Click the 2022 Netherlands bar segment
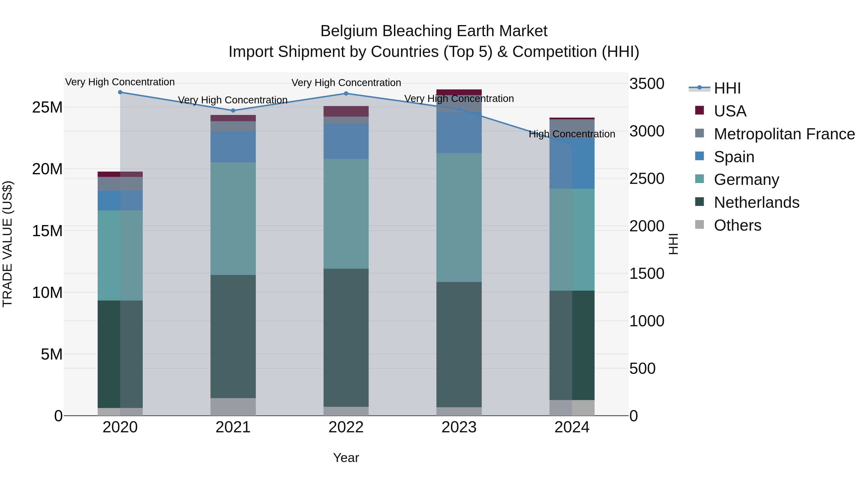This screenshot has height=488, width=868. point(346,338)
